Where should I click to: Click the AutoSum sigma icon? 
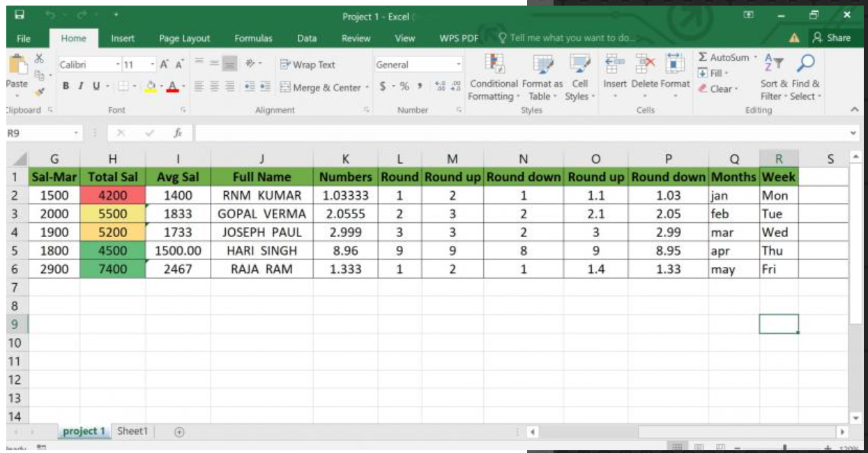tap(703, 58)
